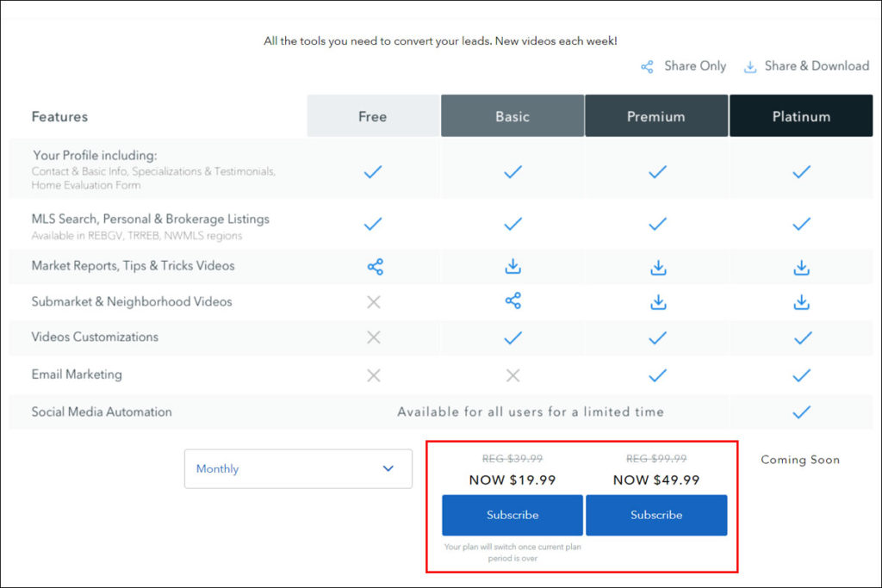Click Premium download icon for Market Reports videos
Viewport: 882px width, 588px height.
coord(658,267)
